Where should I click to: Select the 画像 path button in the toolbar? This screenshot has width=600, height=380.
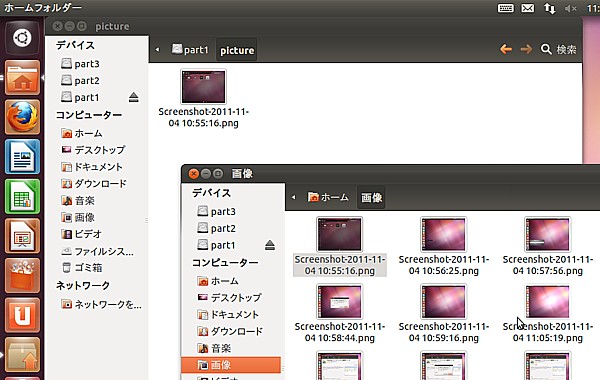371,197
